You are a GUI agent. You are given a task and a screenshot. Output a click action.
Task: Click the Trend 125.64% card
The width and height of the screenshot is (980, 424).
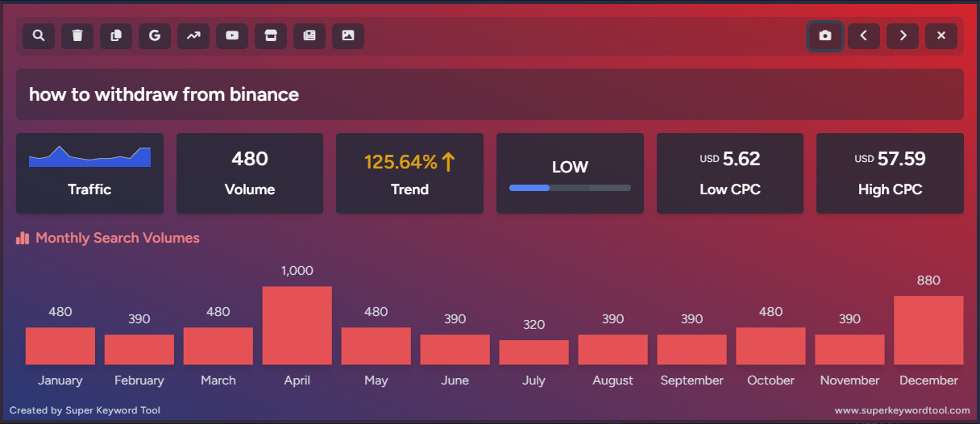tap(409, 173)
